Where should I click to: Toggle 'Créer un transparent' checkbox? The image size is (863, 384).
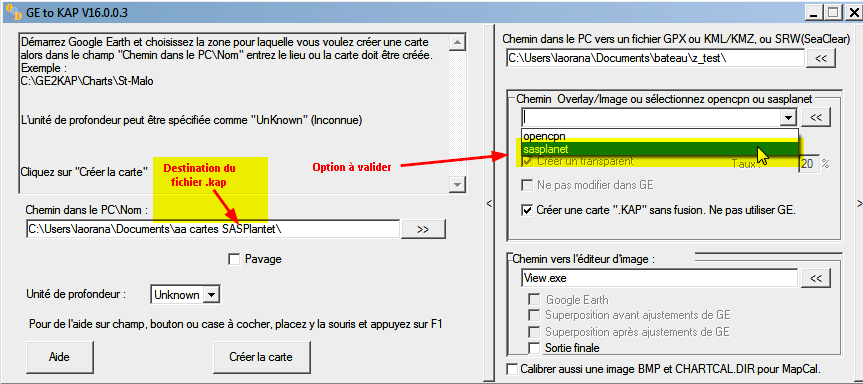tap(527, 162)
